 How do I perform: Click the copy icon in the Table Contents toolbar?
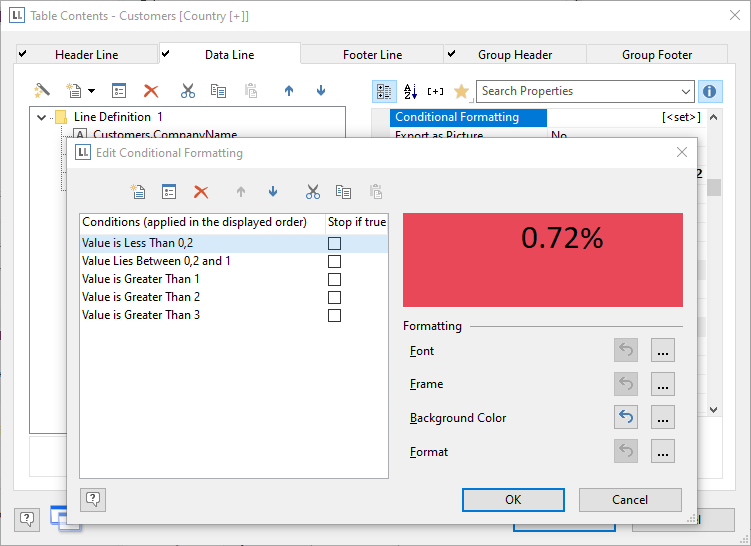[218, 91]
